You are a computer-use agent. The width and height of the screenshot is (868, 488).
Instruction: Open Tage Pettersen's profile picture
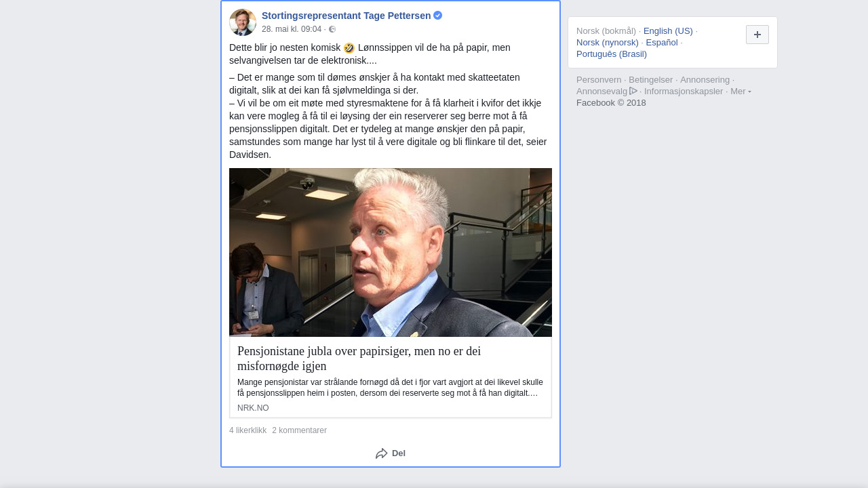[x=243, y=22]
